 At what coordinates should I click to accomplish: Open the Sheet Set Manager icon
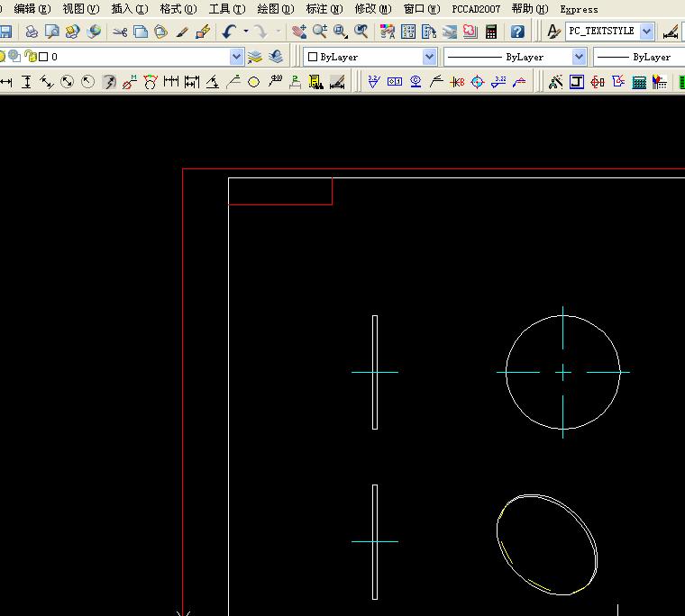450,32
